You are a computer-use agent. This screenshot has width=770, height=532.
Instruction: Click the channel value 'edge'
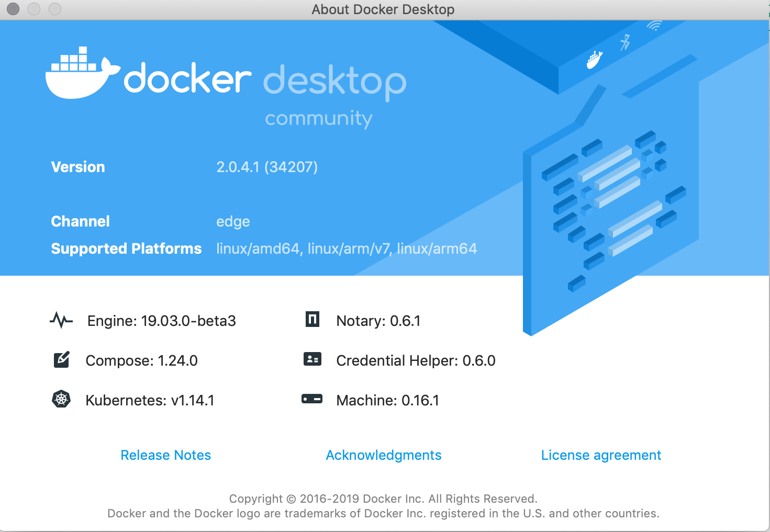233,222
